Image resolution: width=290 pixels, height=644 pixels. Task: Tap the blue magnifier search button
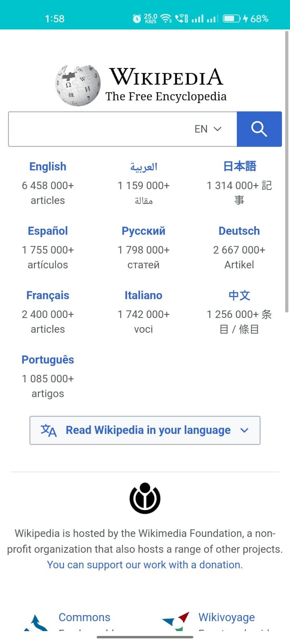point(259,129)
